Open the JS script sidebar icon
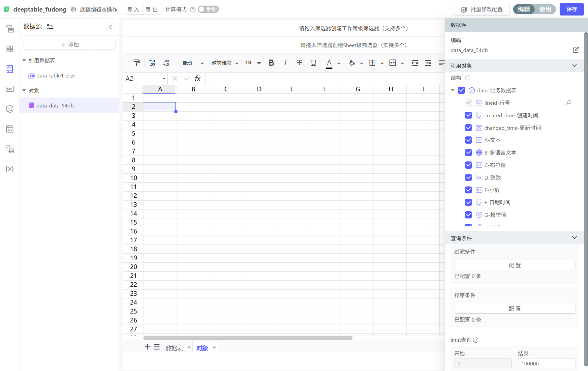 click(x=10, y=109)
